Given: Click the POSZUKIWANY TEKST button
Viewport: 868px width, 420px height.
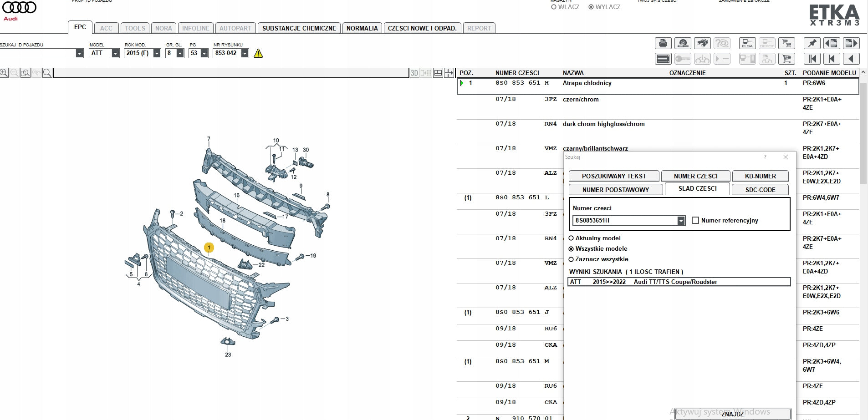Looking at the screenshot, I should 614,176.
